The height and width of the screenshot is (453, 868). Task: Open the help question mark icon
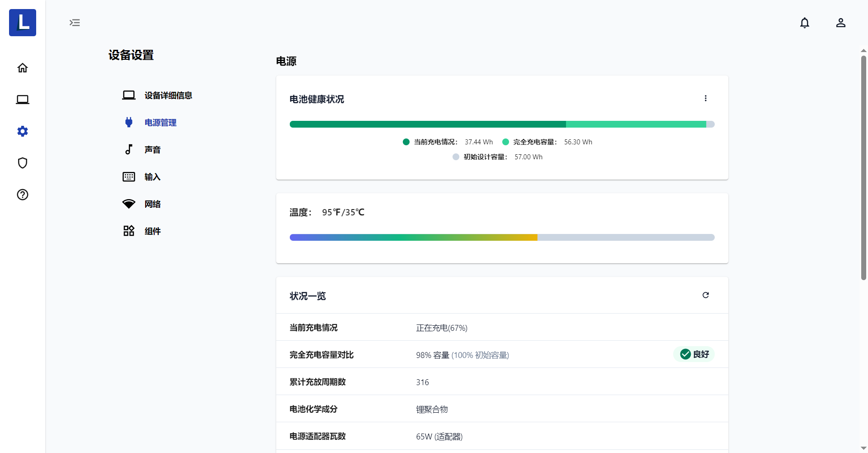[x=23, y=195]
